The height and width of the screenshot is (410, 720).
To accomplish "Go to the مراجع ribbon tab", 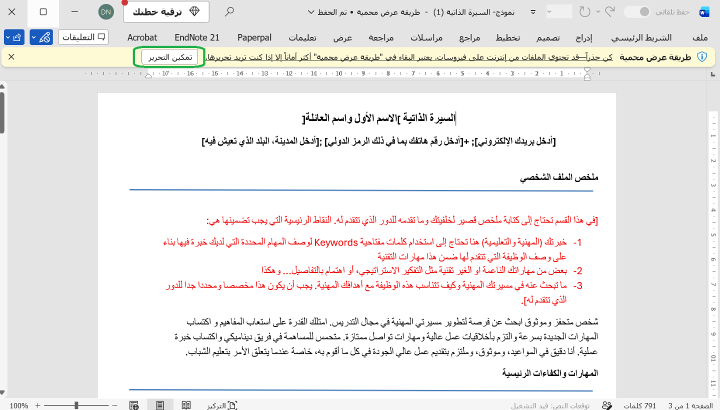I will pyautogui.click(x=469, y=38).
